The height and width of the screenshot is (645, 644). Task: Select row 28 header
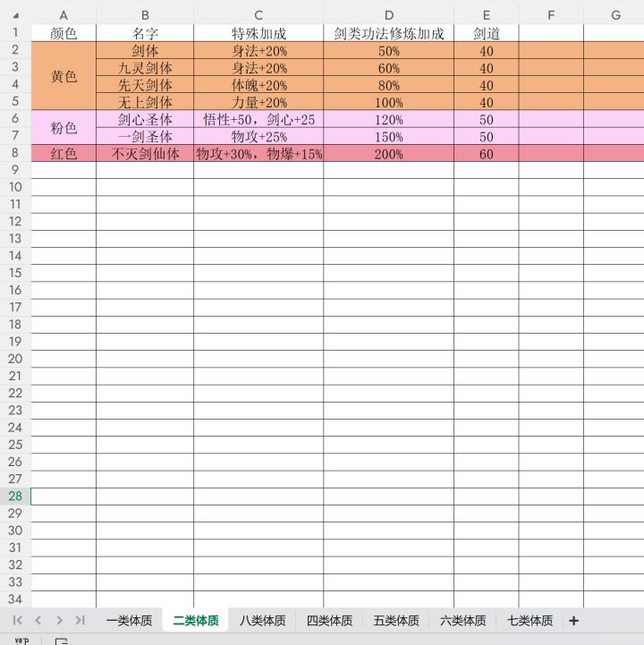[15, 496]
